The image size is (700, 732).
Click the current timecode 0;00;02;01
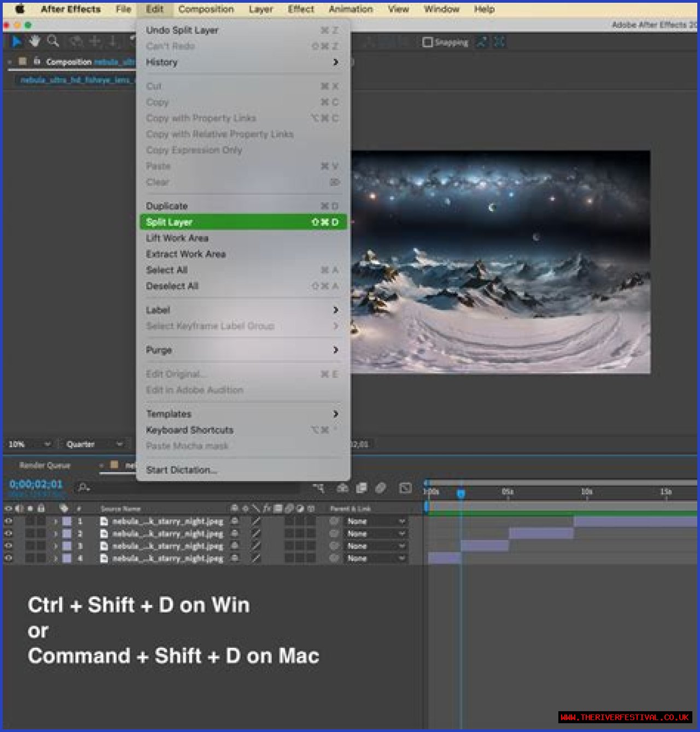(x=36, y=484)
